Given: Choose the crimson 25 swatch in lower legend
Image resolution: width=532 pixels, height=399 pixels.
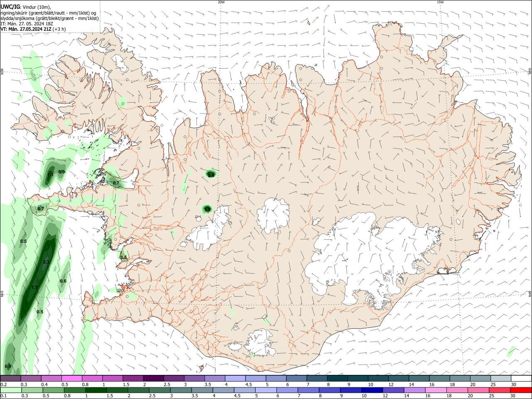Looking at the screenshot, I should point(500,390).
